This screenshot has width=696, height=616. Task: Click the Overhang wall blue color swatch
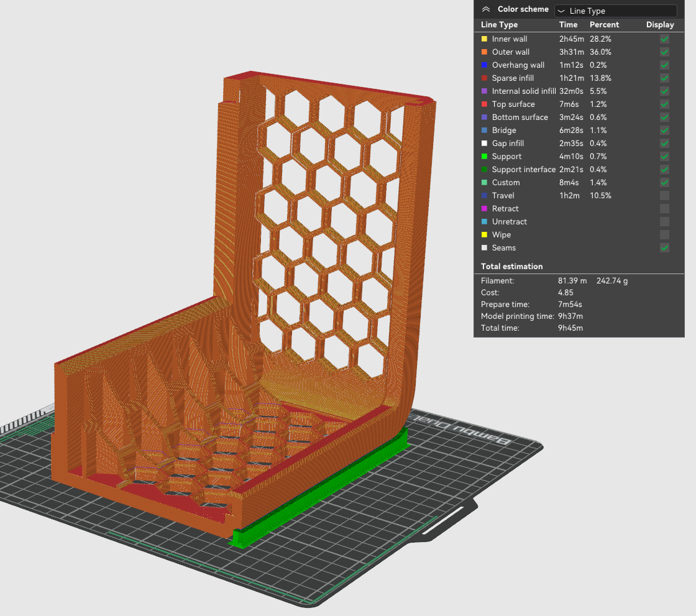[x=484, y=65]
